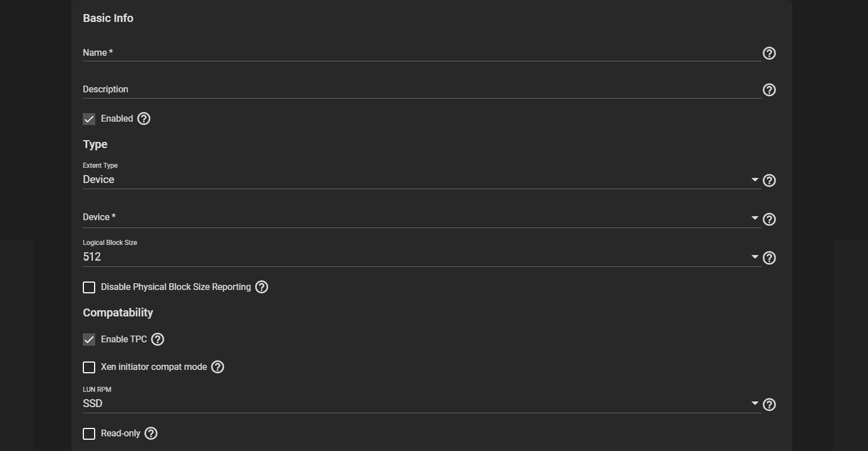Show help for Enable TPC
This screenshot has height=451, width=868.
click(x=158, y=339)
